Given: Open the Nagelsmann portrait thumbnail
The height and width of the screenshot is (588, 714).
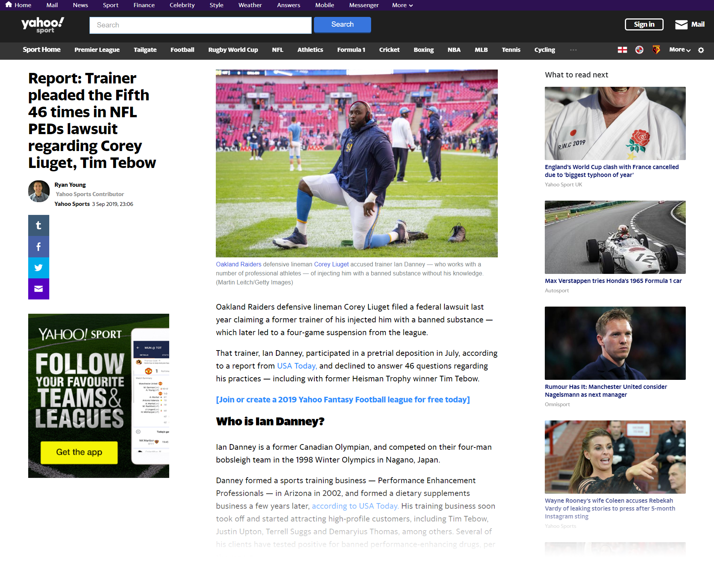Looking at the screenshot, I should coord(615,343).
